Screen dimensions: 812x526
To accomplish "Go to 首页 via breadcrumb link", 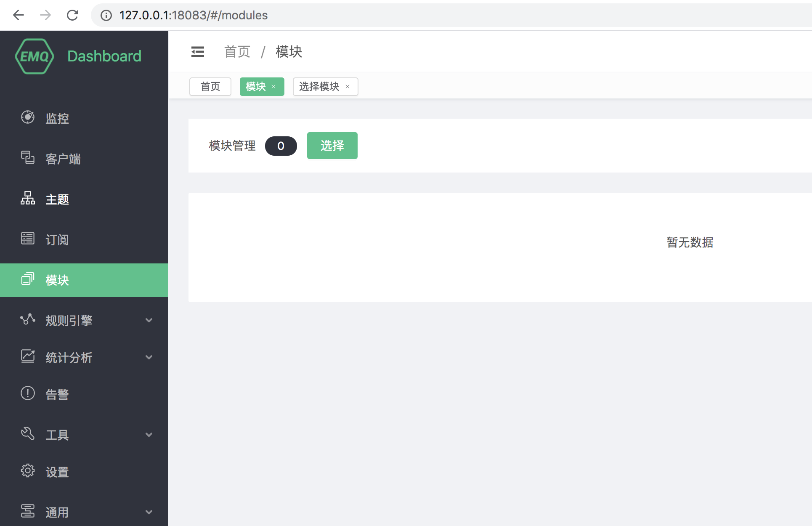I will point(237,52).
